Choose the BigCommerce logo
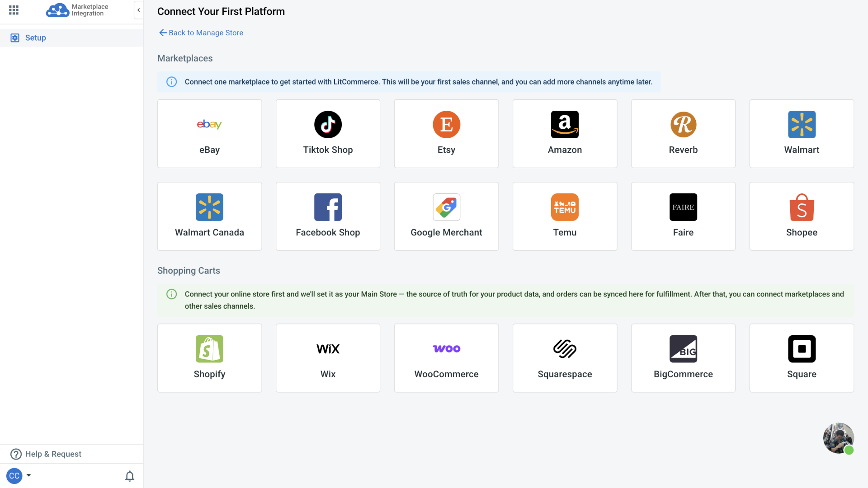This screenshot has height=488, width=868. tap(683, 349)
